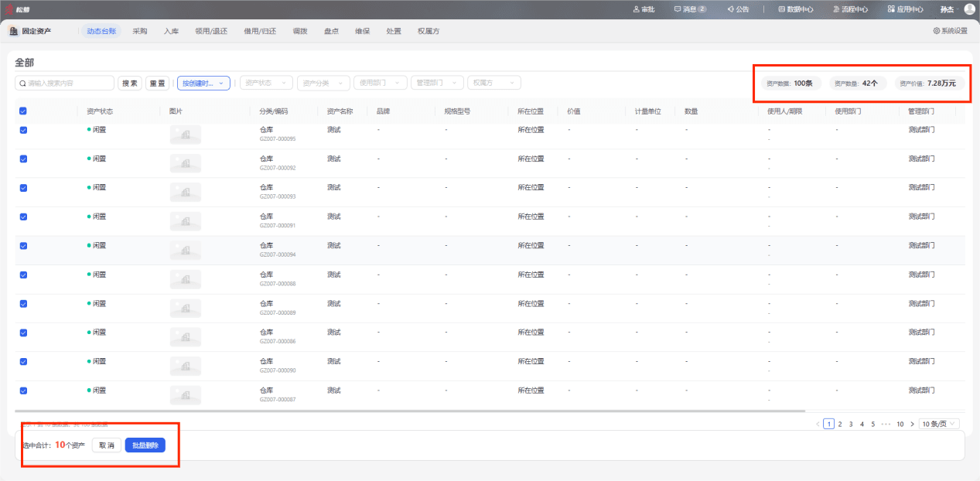Open the 10条/页 page size dropdown
Screen dimensions: 980x481
tap(940, 424)
